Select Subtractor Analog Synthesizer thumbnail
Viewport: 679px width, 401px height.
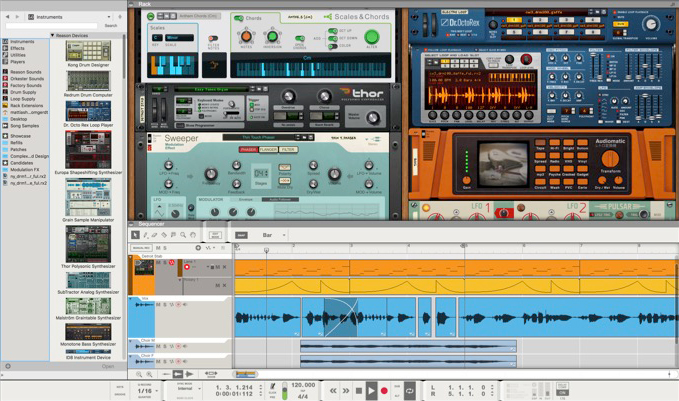(x=88, y=280)
